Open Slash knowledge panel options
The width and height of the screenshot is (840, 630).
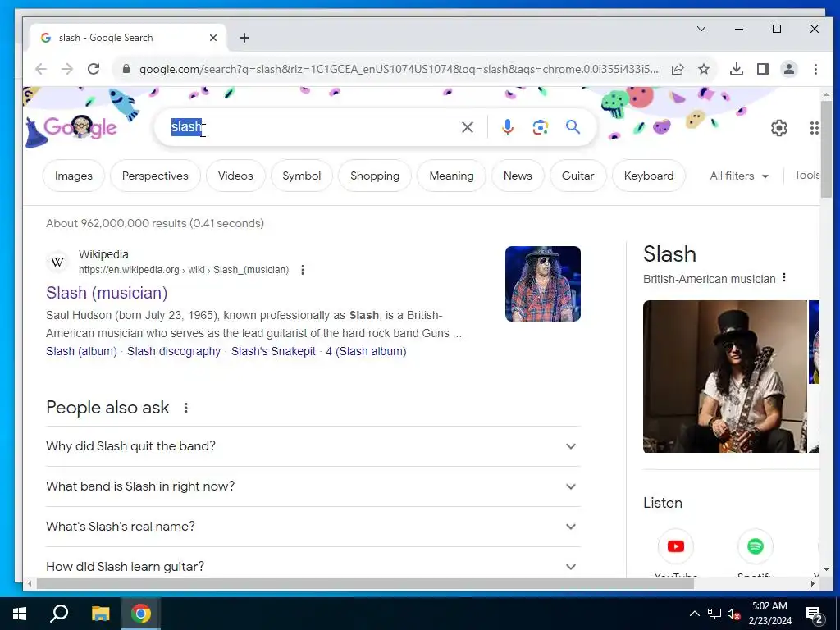click(784, 277)
